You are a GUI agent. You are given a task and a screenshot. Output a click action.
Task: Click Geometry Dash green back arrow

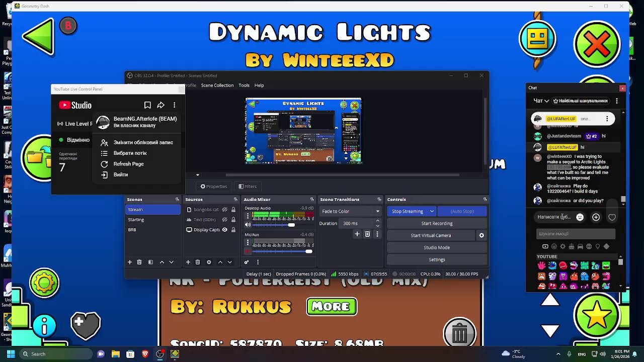pos(39,36)
